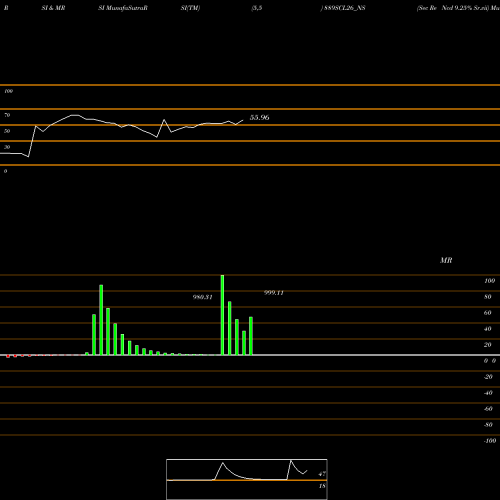Click the MR axis label '-40'
Screen dimensions: 500x500
(488, 393)
